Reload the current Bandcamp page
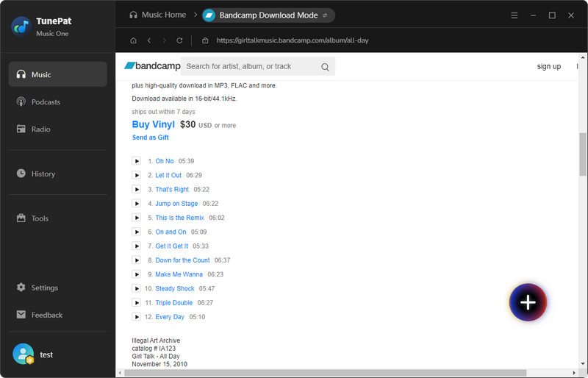The image size is (588, 378). pyautogui.click(x=179, y=40)
